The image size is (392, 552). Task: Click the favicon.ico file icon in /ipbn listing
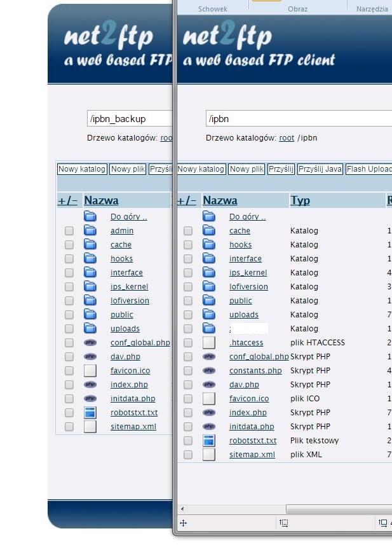209,399
